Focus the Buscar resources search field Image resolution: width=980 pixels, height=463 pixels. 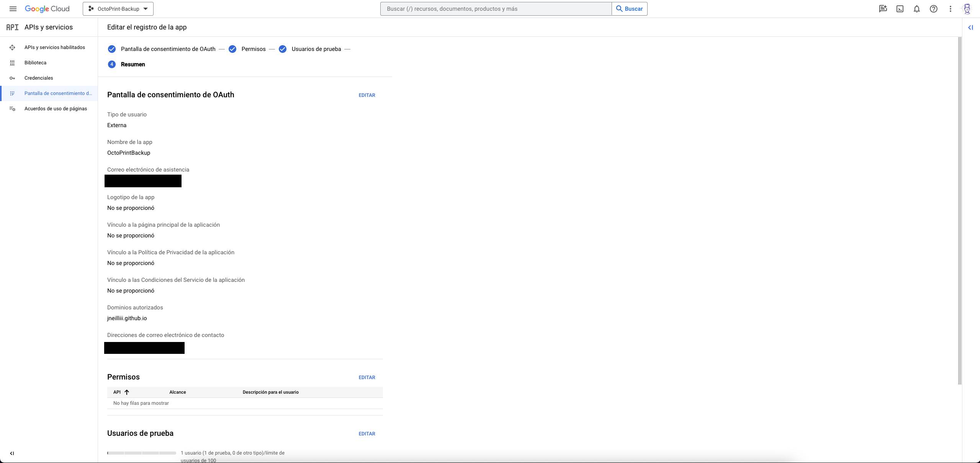coord(496,9)
